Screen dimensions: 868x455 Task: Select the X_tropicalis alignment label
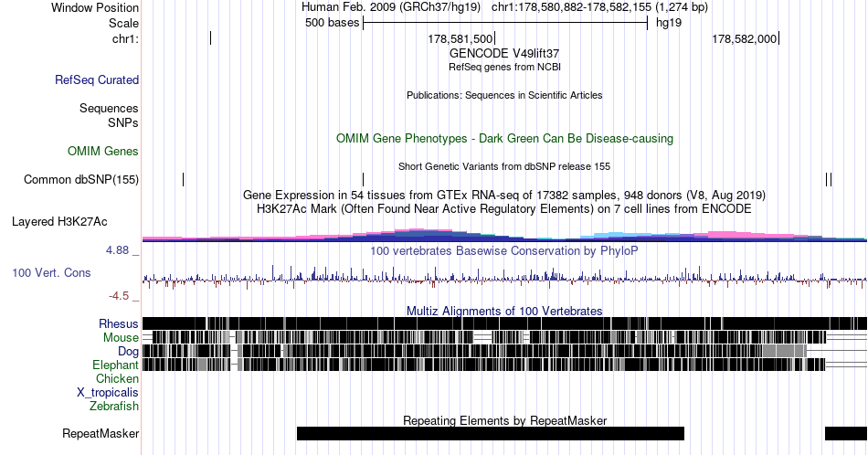[108, 392]
